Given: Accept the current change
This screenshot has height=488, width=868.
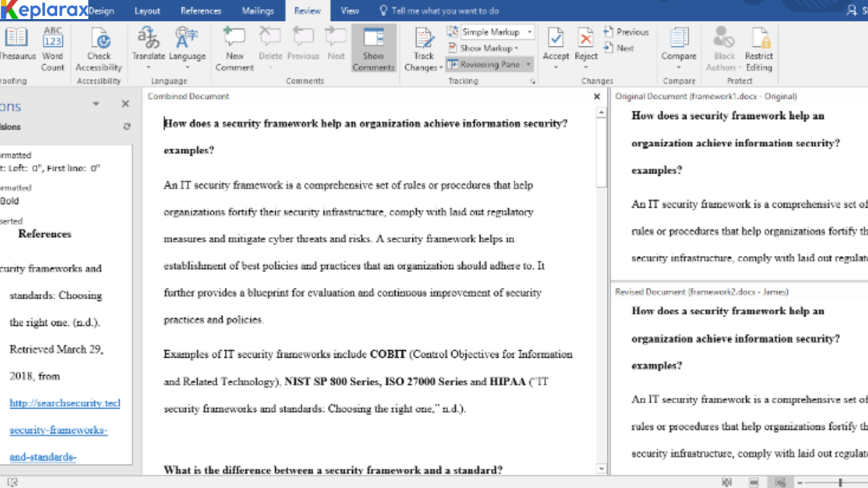Looking at the screenshot, I should point(555,44).
